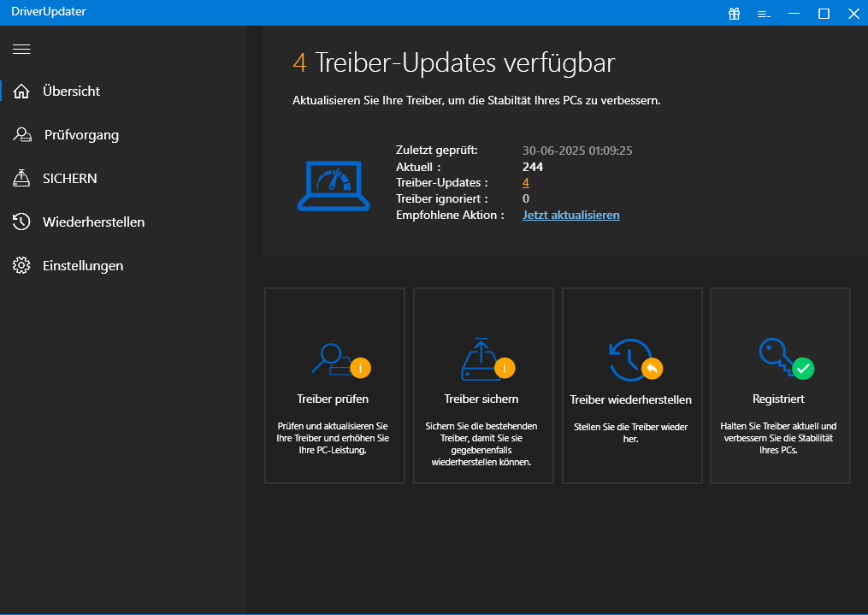Click the Einstellungen gear icon
Image resolution: width=868 pixels, height=615 pixels.
[22, 266]
